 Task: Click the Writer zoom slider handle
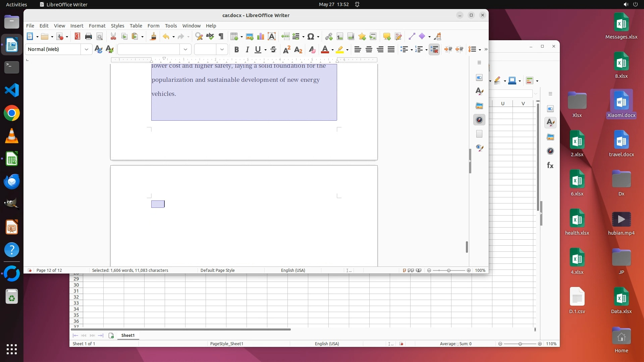pos(449,270)
